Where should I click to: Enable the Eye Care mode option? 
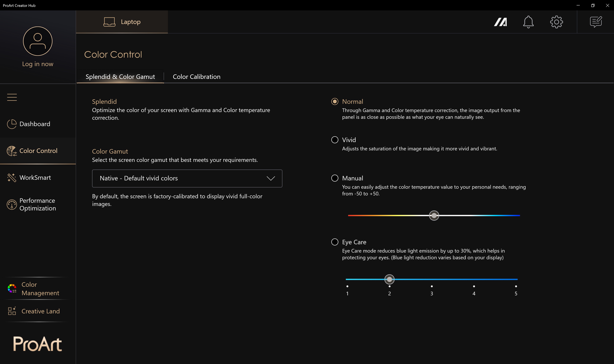(x=335, y=242)
